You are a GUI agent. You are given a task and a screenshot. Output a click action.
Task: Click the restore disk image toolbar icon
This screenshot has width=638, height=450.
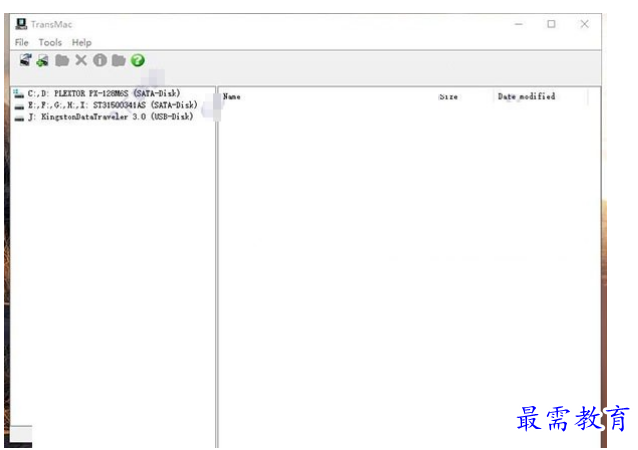click(x=42, y=61)
